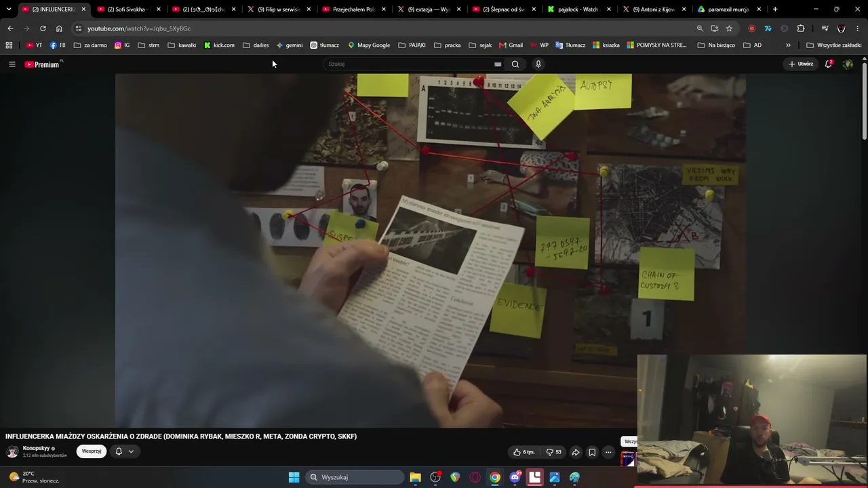Open the IG bookmark
Image resolution: width=868 pixels, height=488 pixels.
click(x=122, y=45)
